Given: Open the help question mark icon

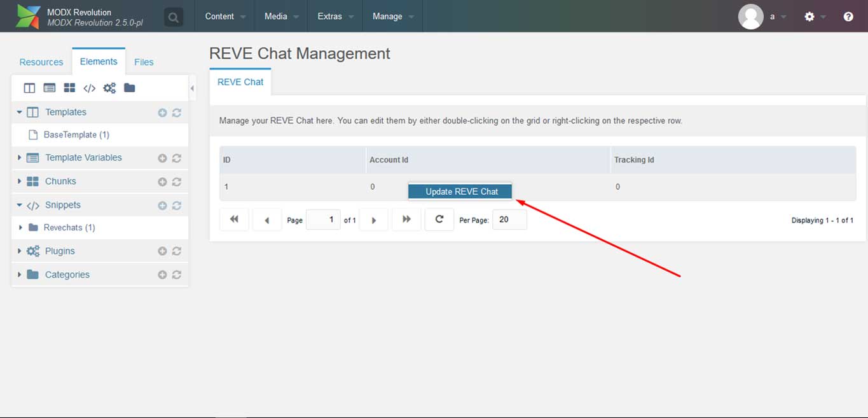Looking at the screenshot, I should [848, 17].
